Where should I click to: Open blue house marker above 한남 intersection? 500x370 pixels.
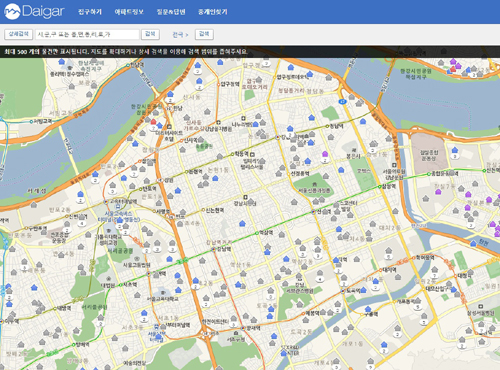(170, 94)
